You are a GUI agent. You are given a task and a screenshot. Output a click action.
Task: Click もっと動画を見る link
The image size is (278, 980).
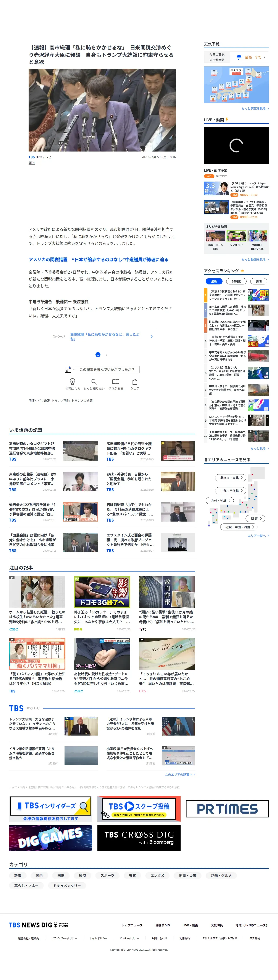(x=255, y=259)
